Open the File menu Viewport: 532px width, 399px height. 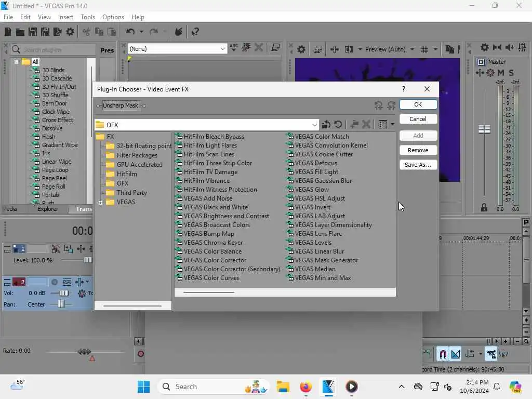[8, 17]
